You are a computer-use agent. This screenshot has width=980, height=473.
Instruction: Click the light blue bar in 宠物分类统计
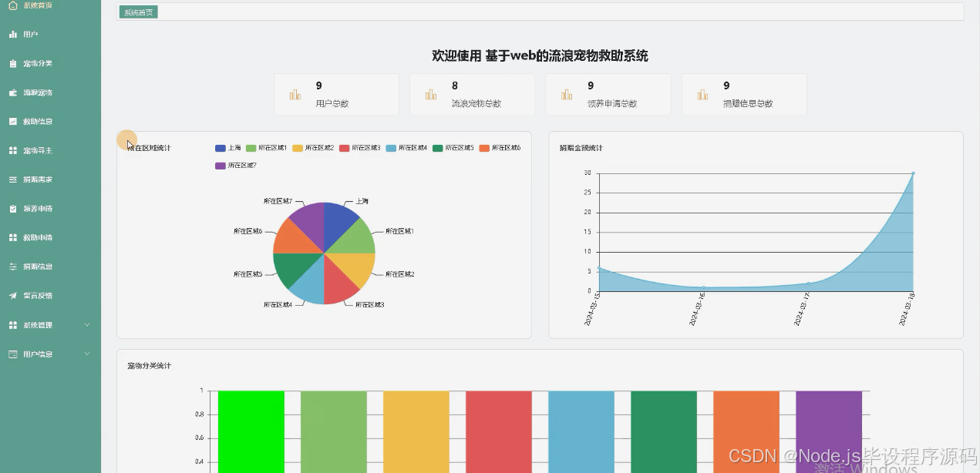[581, 431]
